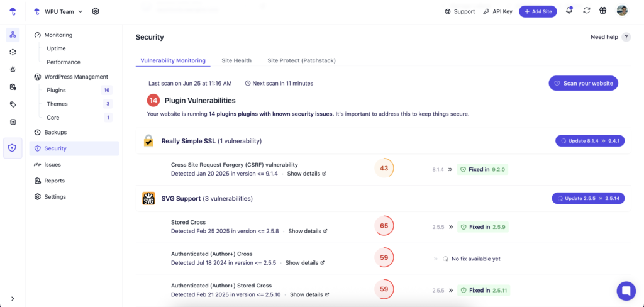Click the Themes count badge 3
The width and height of the screenshot is (644, 307).
pyautogui.click(x=108, y=104)
